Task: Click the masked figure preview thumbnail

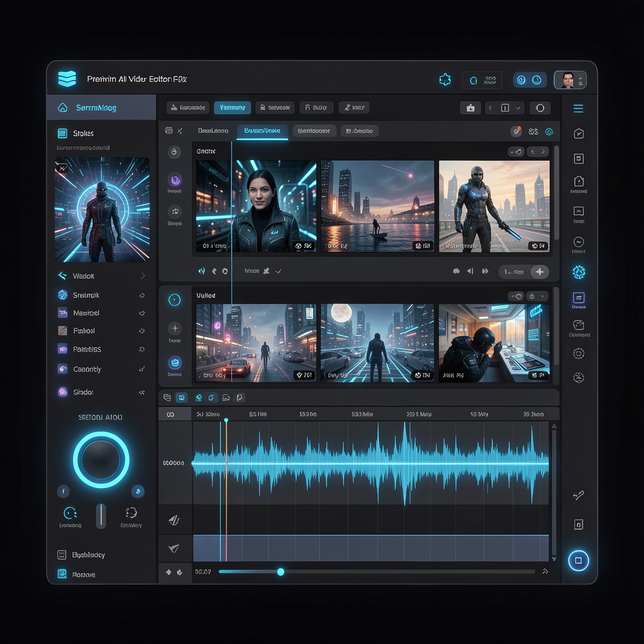Action: (x=102, y=209)
